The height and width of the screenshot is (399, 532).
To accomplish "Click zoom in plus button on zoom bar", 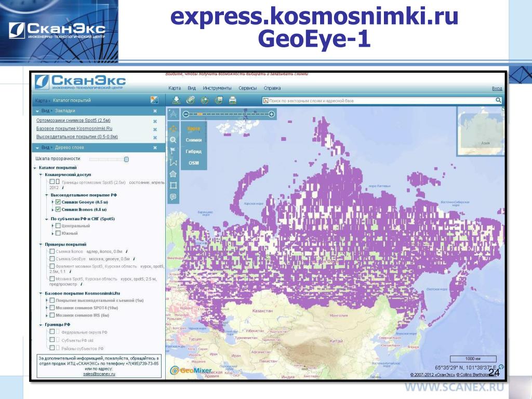I will tap(271, 114).
